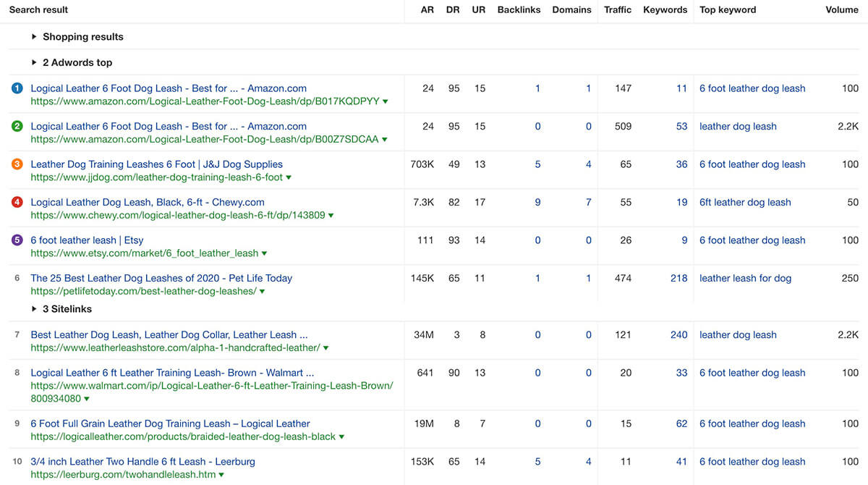Open URL dropdown arrow for etsy.com result

tap(265, 254)
